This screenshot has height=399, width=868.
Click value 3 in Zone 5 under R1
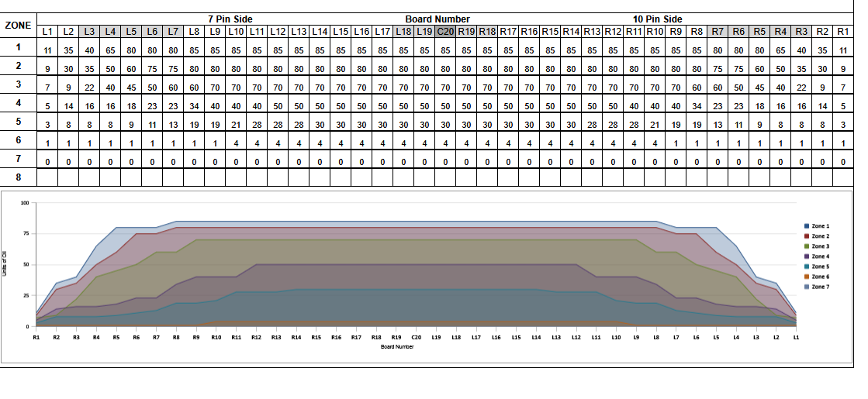843,125
